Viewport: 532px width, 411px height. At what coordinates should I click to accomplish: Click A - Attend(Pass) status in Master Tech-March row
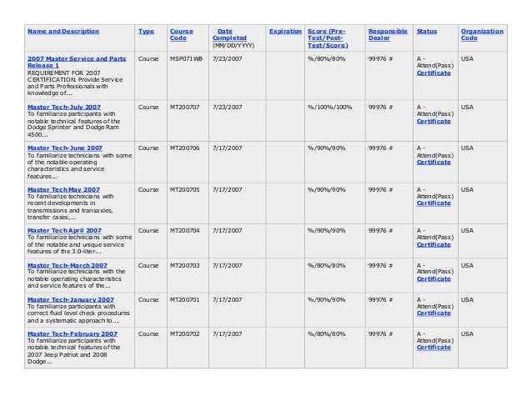[x=435, y=268]
